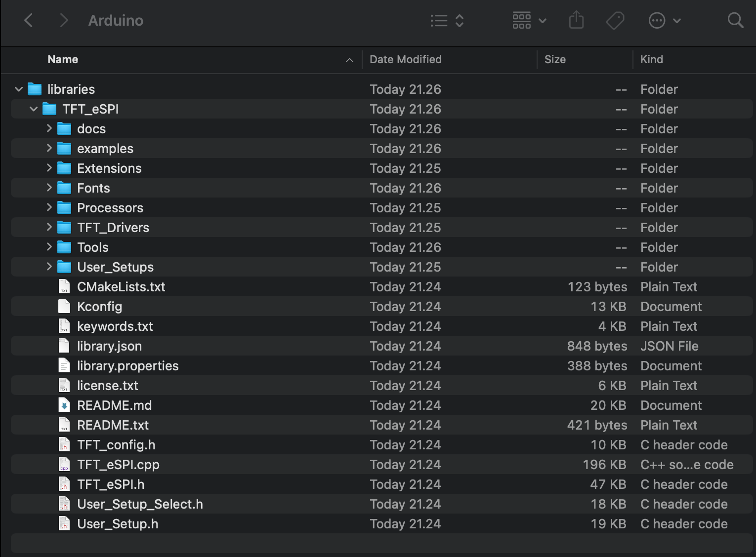Expand the examples folder
The height and width of the screenshot is (557, 756).
[x=49, y=148]
